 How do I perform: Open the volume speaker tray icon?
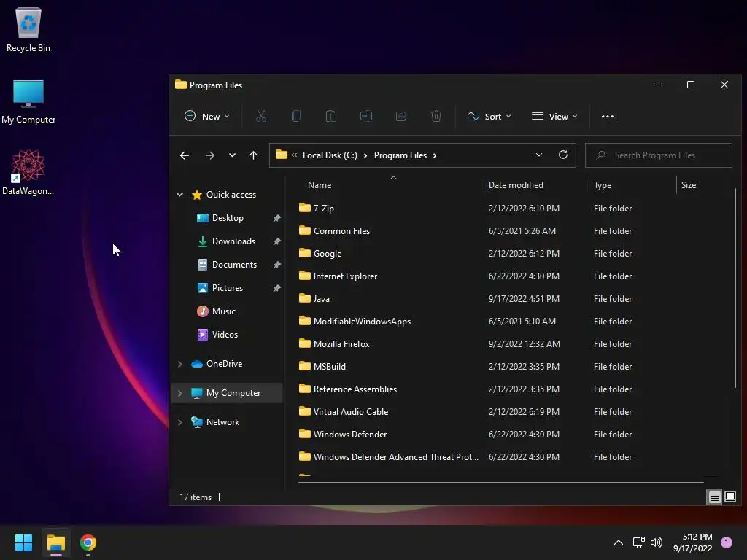[x=657, y=542]
